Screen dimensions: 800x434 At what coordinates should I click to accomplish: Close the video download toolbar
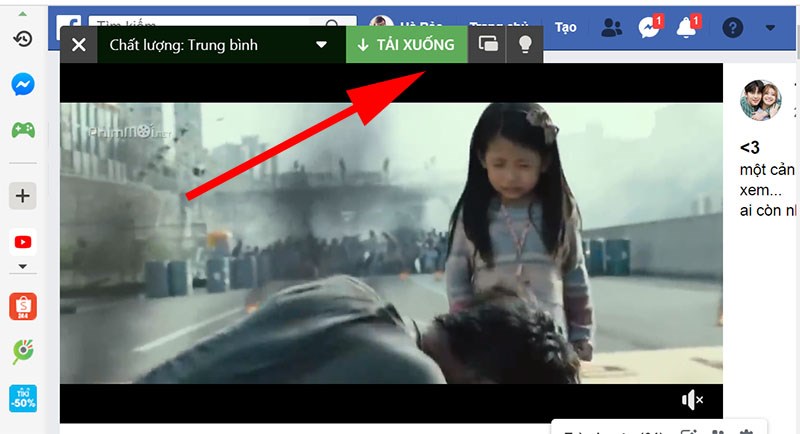coord(79,45)
